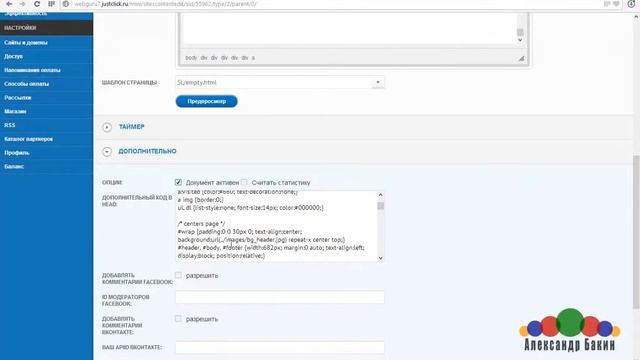Reload the current page

[x=37, y=4]
